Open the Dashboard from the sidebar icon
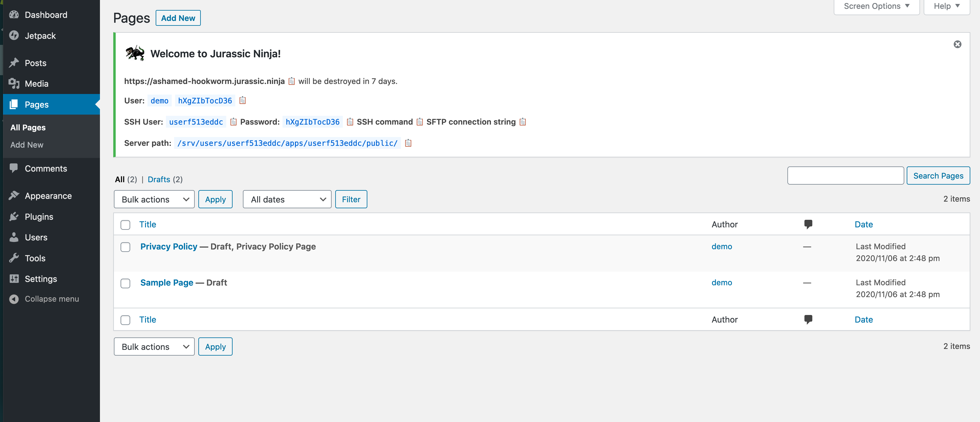The width and height of the screenshot is (980, 422). coord(14,15)
